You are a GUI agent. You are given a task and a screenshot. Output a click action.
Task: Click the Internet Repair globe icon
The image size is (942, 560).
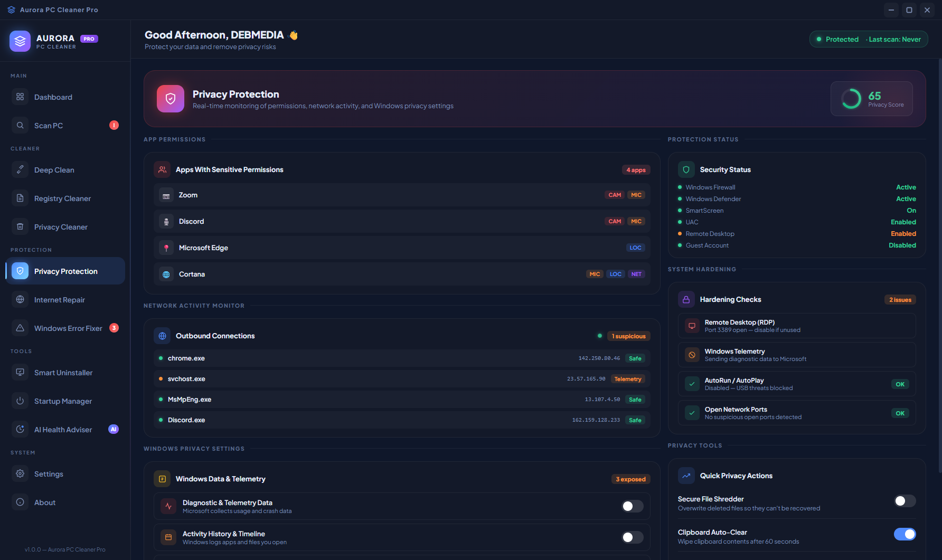pos(20,300)
